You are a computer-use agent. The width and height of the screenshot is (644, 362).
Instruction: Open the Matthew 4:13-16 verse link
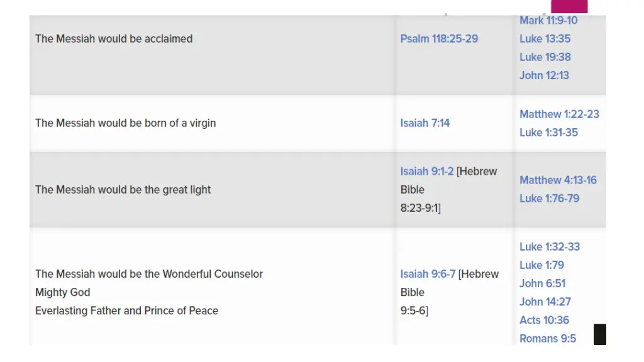pyautogui.click(x=558, y=180)
